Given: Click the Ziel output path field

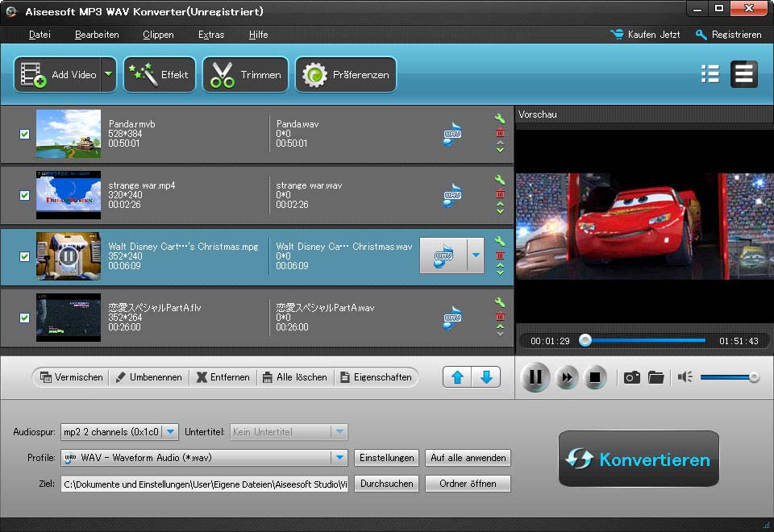Looking at the screenshot, I should 204,484.
